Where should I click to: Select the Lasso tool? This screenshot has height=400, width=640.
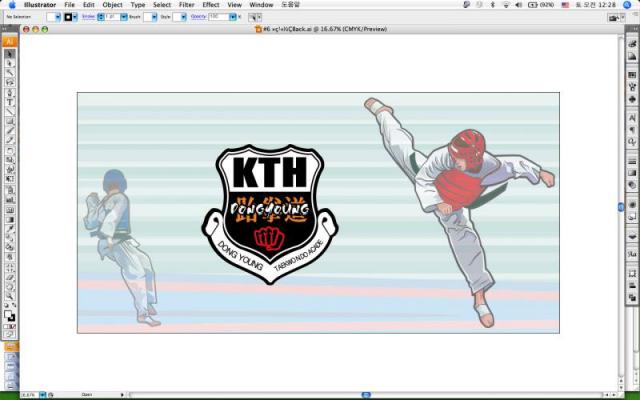pyautogui.click(x=10, y=83)
